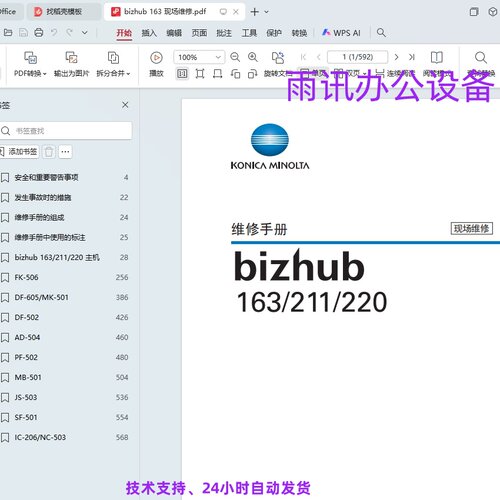Open bookmark FK-506

point(65,277)
